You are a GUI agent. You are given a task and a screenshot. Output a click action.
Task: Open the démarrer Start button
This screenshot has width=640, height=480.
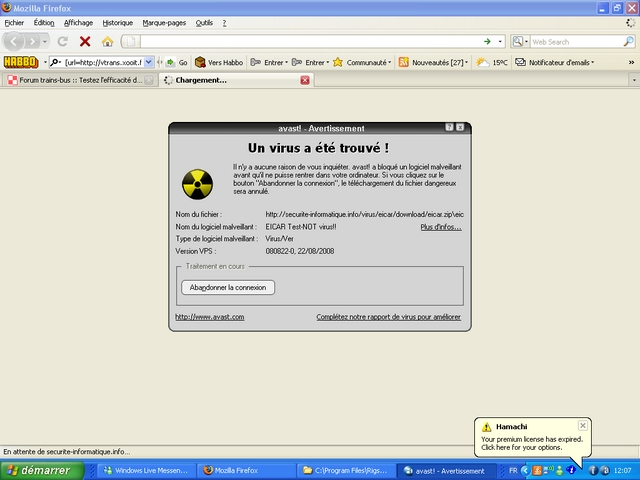[42, 470]
